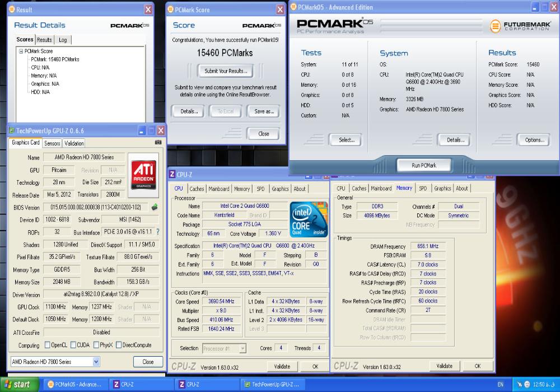Click the system tray clock
The height and width of the screenshot is (392, 560).
pos(544,385)
